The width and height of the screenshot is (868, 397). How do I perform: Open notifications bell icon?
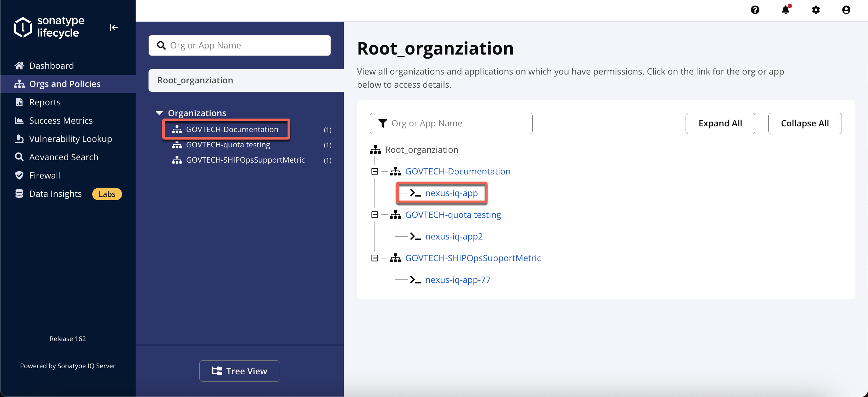coord(786,10)
